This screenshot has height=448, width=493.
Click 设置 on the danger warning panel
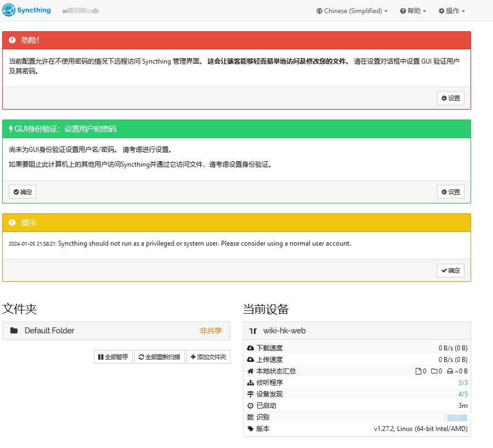(450, 98)
